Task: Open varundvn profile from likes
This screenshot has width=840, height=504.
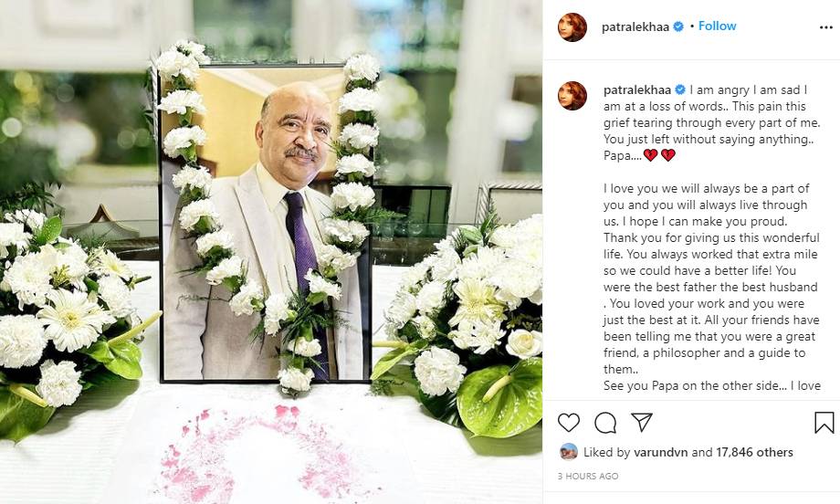Action: pyautogui.click(x=660, y=452)
